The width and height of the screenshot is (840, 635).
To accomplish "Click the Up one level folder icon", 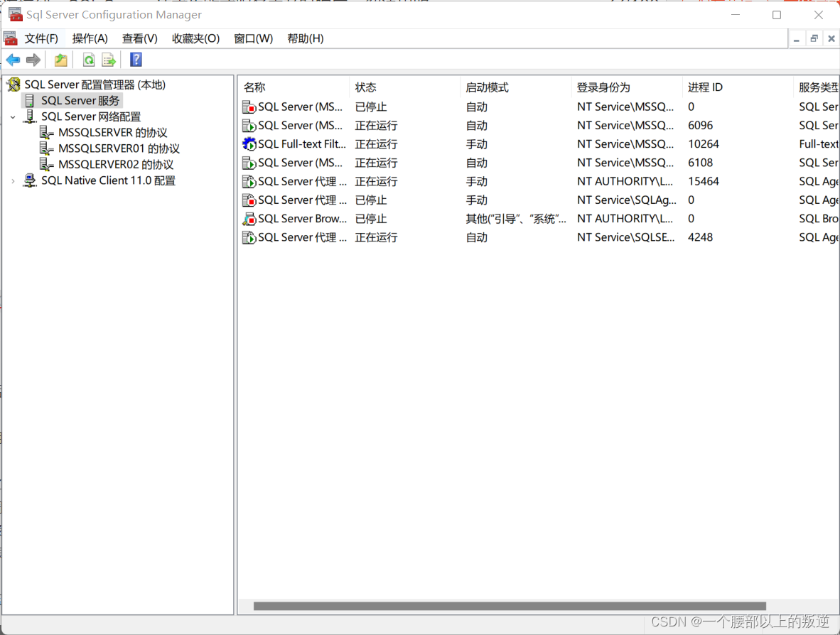I will pyautogui.click(x=61, y=60).
